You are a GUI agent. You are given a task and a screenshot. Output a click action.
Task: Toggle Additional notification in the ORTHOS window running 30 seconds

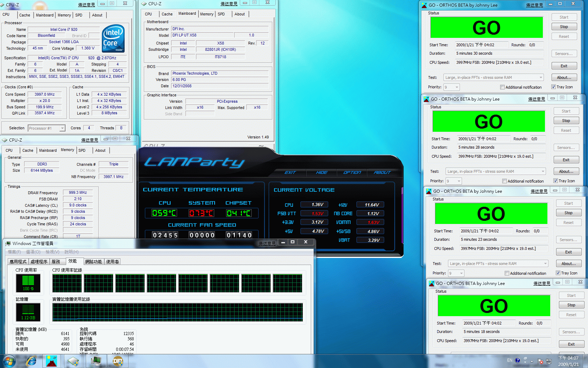tap(502, 87)
